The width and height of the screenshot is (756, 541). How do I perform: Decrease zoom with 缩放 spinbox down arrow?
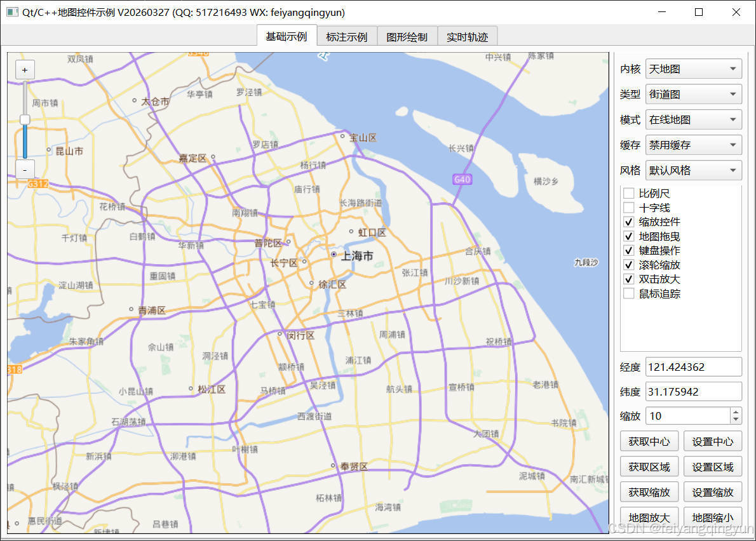point(736,420)
